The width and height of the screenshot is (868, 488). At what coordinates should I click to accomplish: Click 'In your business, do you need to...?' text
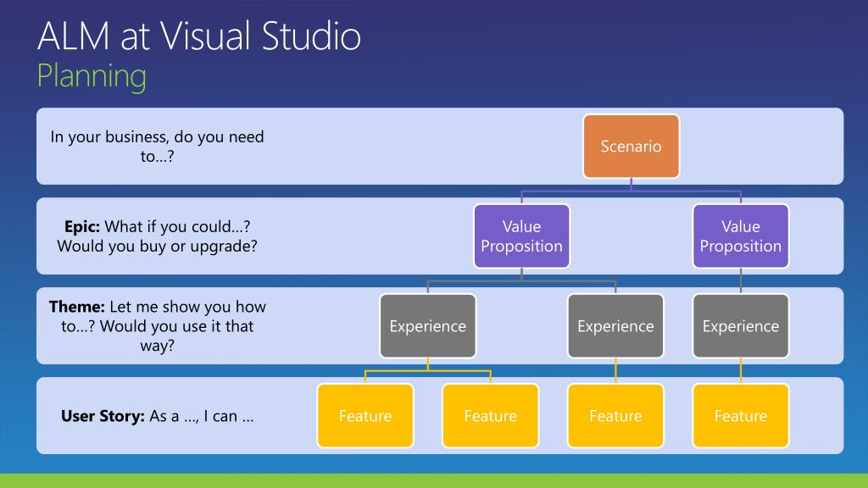pos(157,146)
